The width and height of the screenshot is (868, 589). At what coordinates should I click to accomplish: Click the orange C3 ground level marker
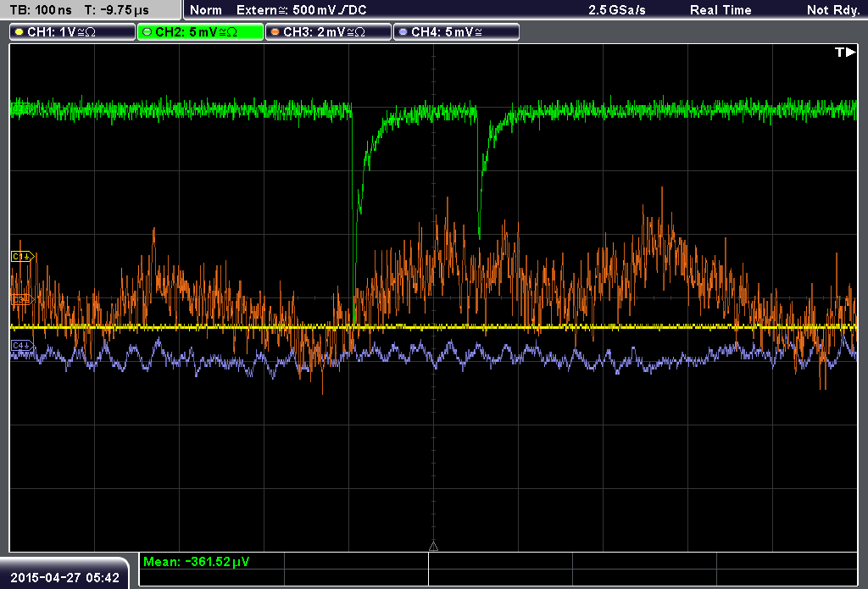coord(23,299)
